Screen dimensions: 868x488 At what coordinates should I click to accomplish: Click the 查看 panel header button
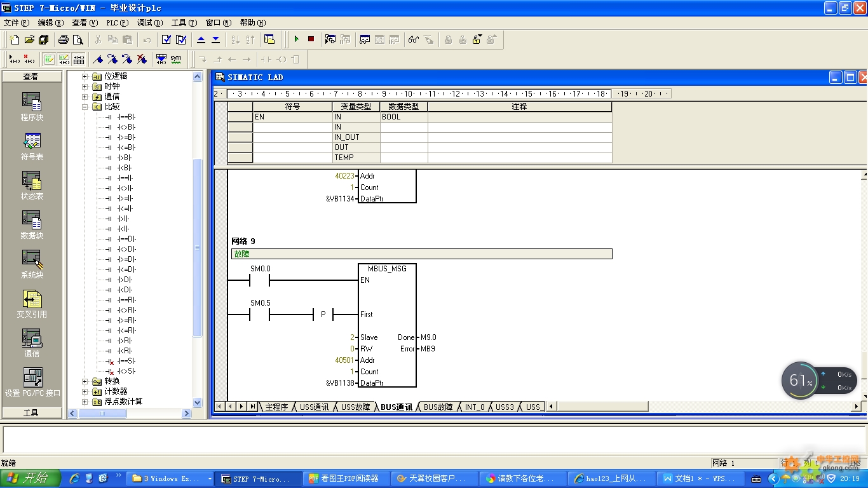click(x=31, y=76)
